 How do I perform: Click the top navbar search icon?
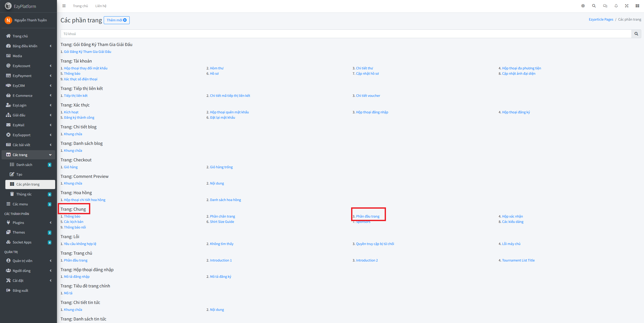(x=594, y=6)
